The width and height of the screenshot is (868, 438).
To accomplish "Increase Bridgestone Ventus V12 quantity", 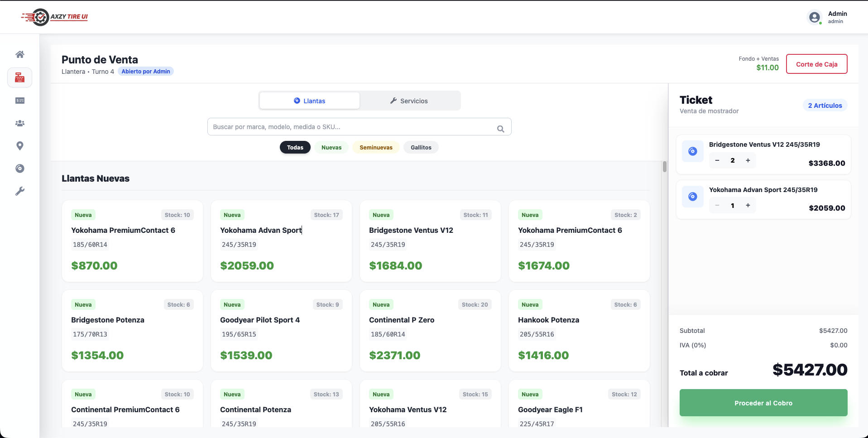I will click(748, 160).
